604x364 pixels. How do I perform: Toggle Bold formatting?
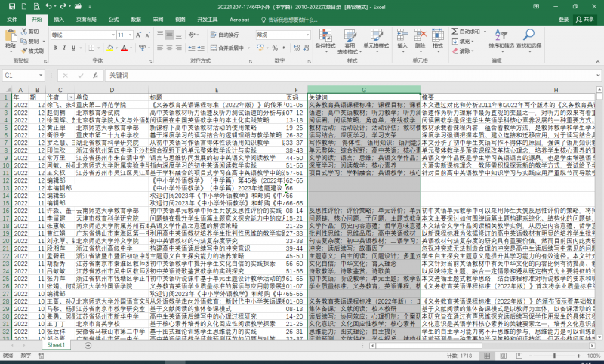click(55, 48)
